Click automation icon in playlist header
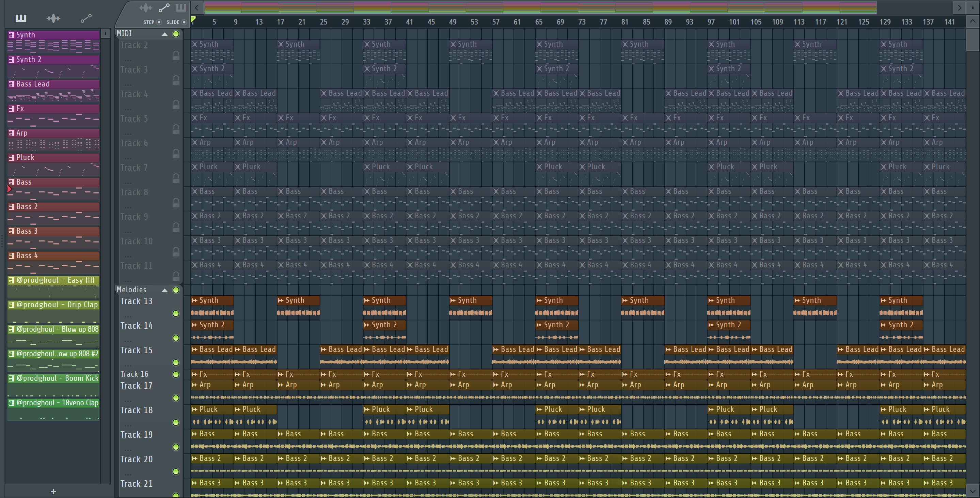Screen dimensions: 980x498 coord(164,7)
